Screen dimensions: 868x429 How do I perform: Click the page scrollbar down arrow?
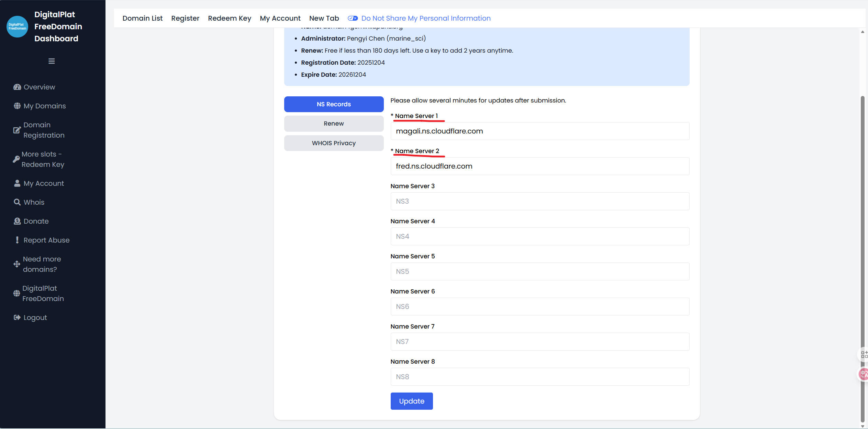[863, 426]
